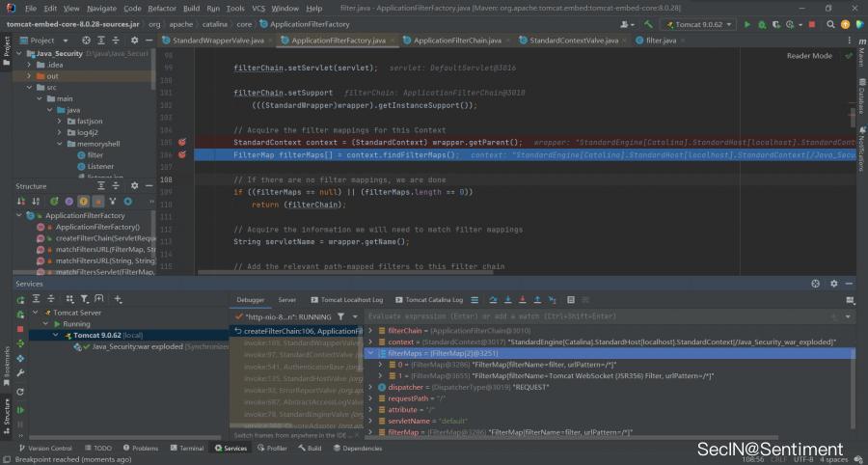The height and width of the screenshot is (465, 868).
Task: Open Profiler tool window button
Action: [272, 449]
